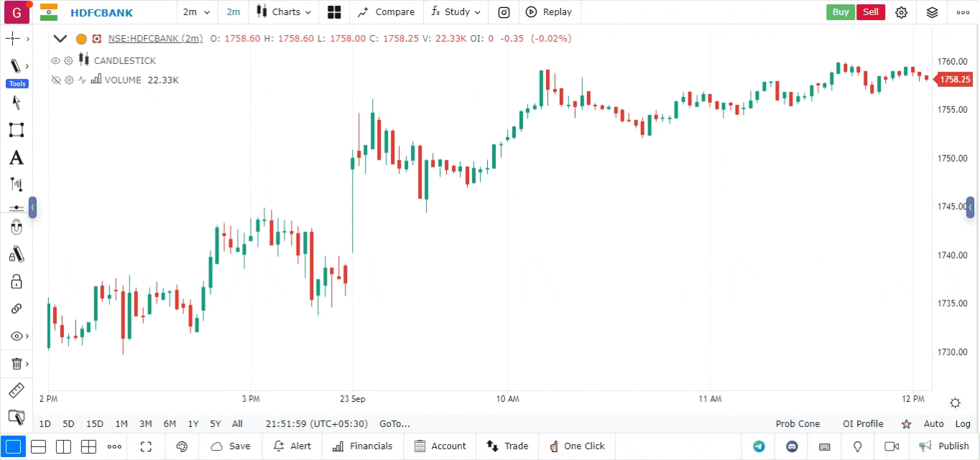This screenshot has width=980, height=460.
Task: Show the VOLUME indicator via crossed eye
Action: coord(55,80)
